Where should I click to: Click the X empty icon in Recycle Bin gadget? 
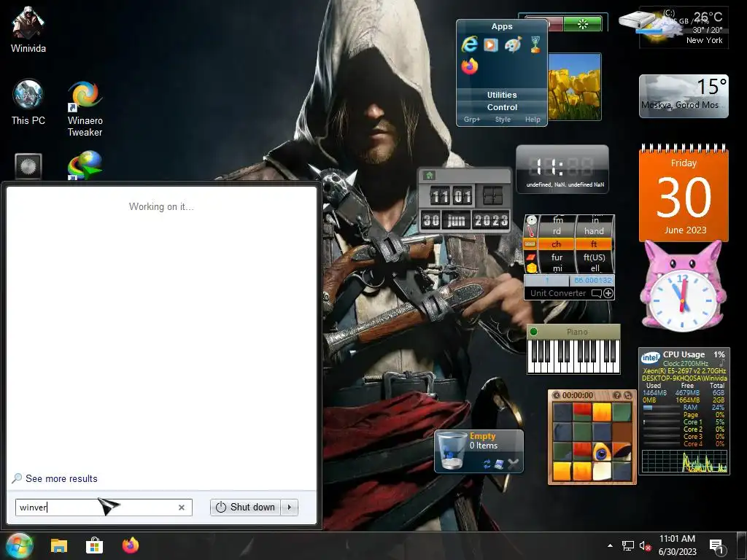(513, 463)
